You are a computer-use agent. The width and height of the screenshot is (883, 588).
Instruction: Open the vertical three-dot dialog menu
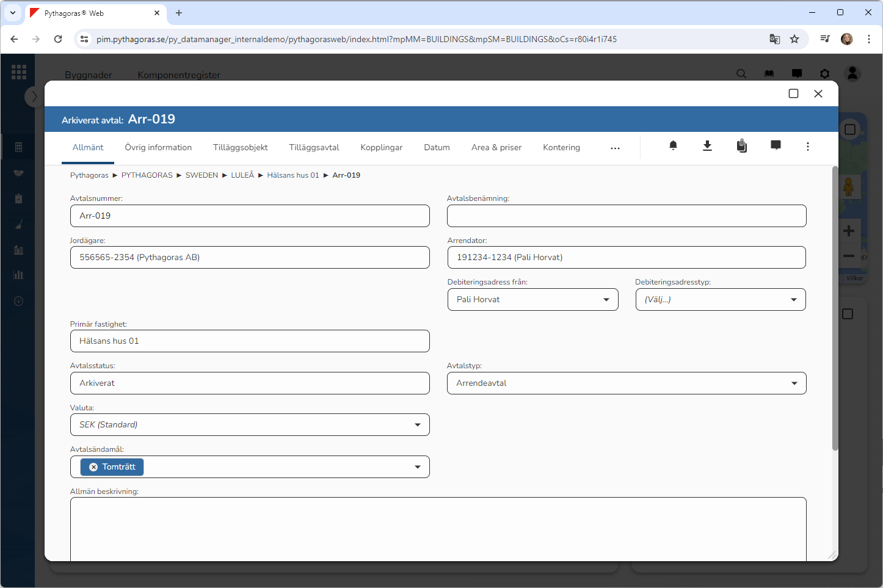point(807,147)
